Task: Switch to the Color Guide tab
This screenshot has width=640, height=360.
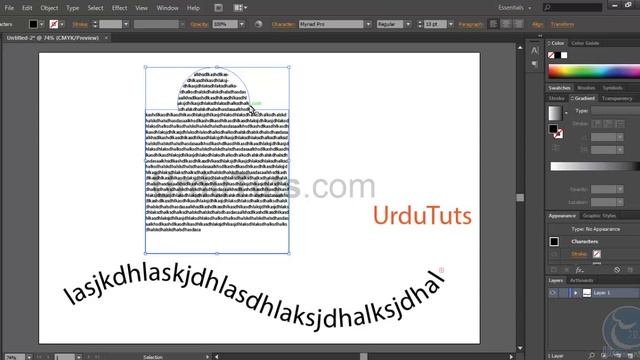Action: point(585,43)
